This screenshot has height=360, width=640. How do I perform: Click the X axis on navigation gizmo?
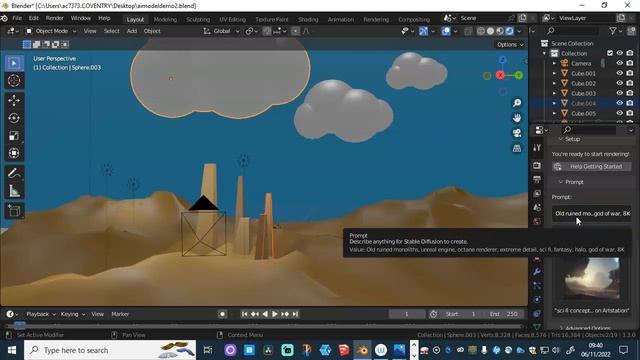tap(500, 75)
